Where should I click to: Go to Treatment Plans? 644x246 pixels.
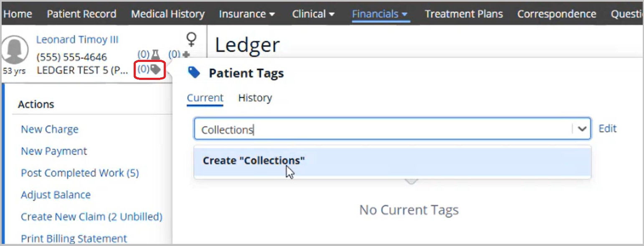click(464, 14)
